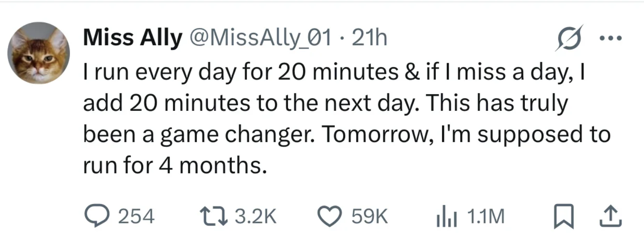The height and width of the screenshot is (245, 644).
Task: Like the tweet with the heart icon
Action: coord(329,217)
